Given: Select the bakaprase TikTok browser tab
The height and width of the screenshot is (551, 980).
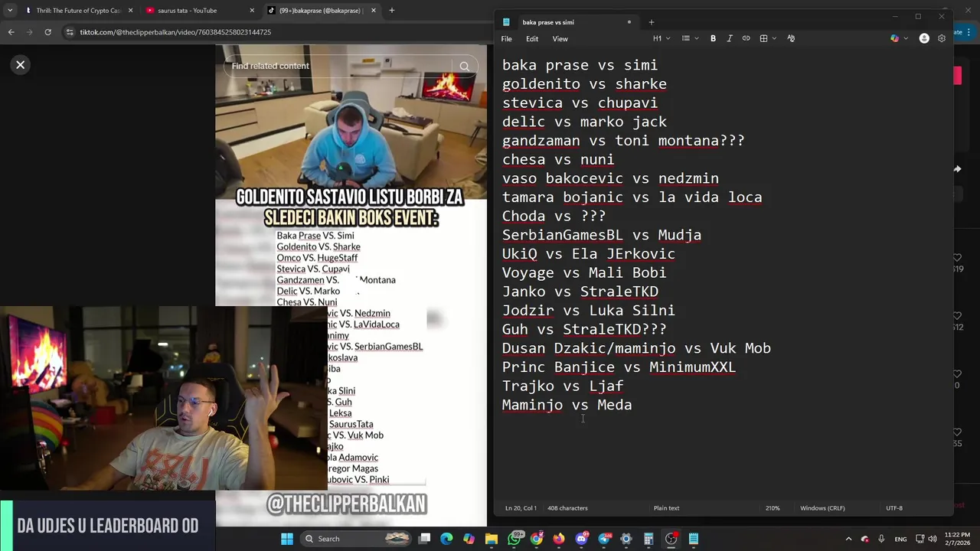Looking at the screenshot, I should [321, 11].
